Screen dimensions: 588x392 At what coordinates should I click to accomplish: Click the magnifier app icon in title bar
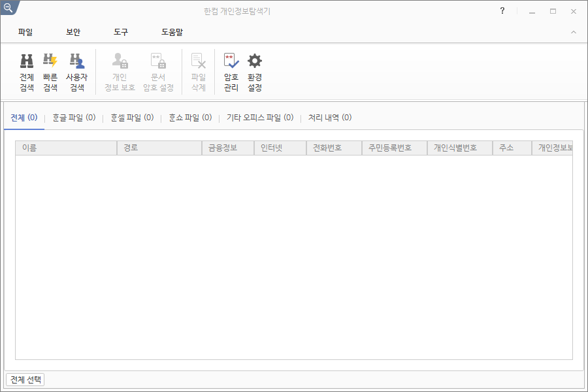click(8, 7)
